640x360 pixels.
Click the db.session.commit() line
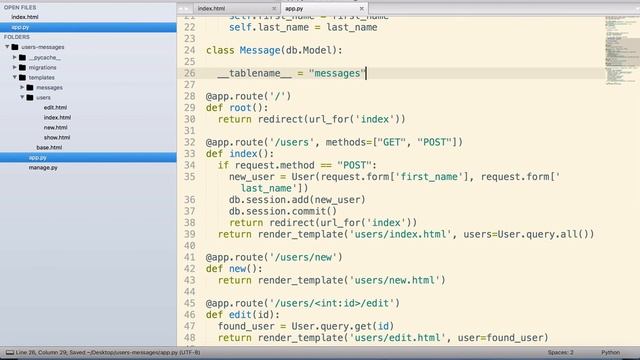(283, 211)
